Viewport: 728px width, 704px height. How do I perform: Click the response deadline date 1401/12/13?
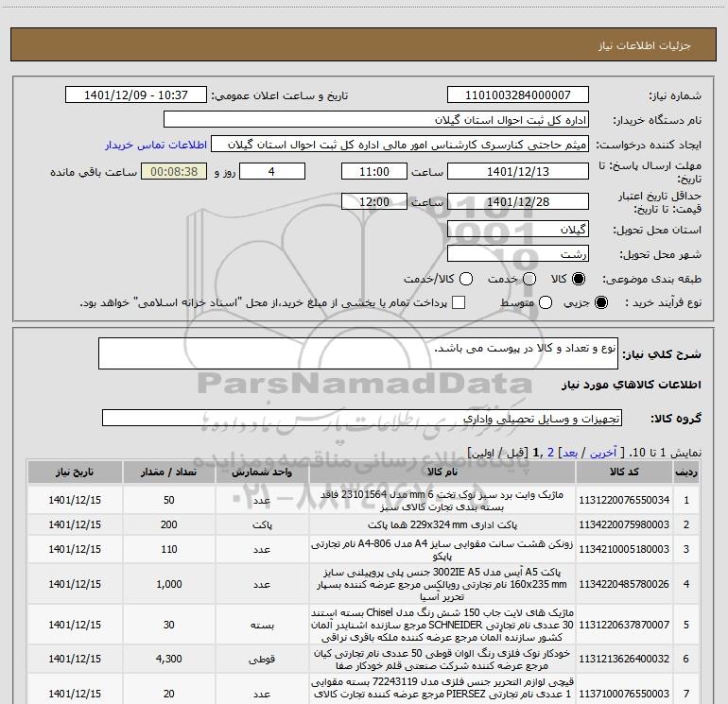point(518,171)
